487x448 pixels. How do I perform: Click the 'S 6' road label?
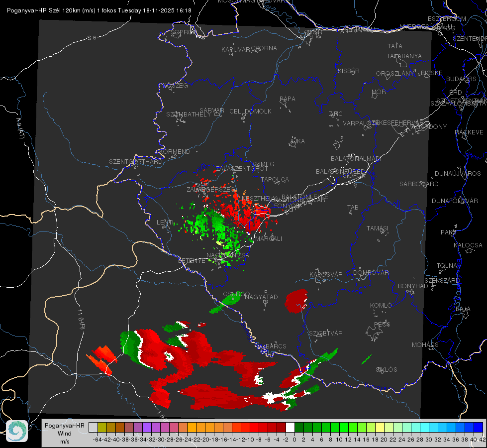[x=92, y=38]
